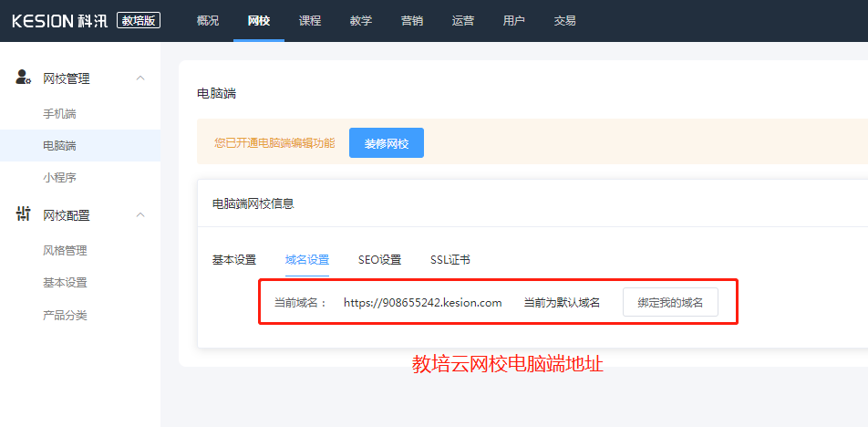The height and width of the screenshot is (427, 868).
Task: Open 小程序 in the sidebar
Action: click(x=59, y=178)
